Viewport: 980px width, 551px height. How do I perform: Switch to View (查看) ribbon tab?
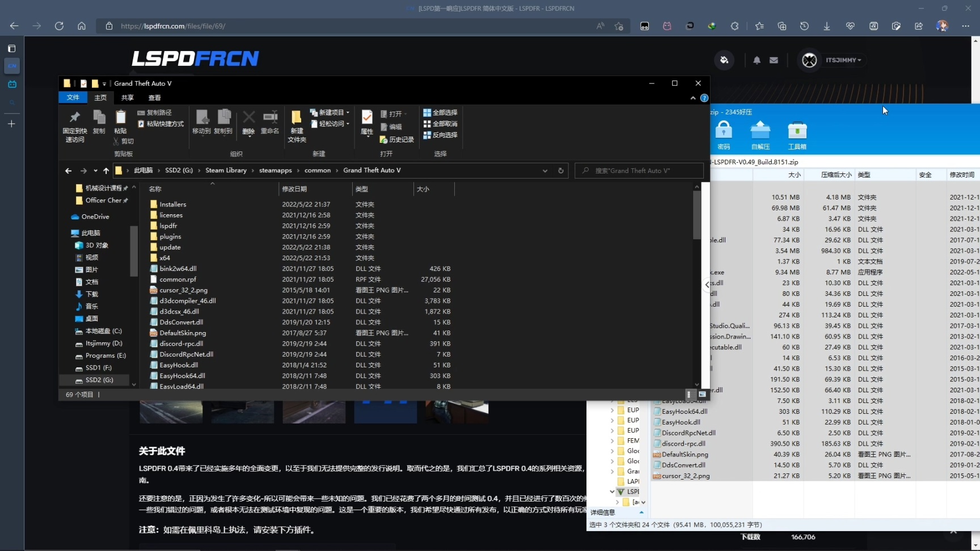pyautogui.click(x=154, y=98)
